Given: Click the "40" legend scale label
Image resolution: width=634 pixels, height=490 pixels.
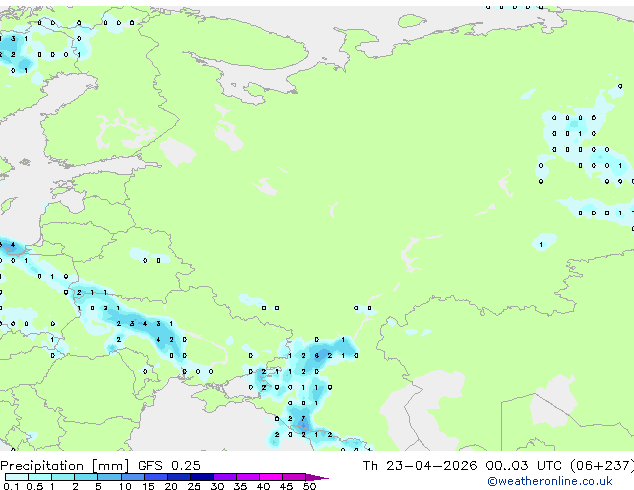Looking at the screenshot, I should click(263, 486).
